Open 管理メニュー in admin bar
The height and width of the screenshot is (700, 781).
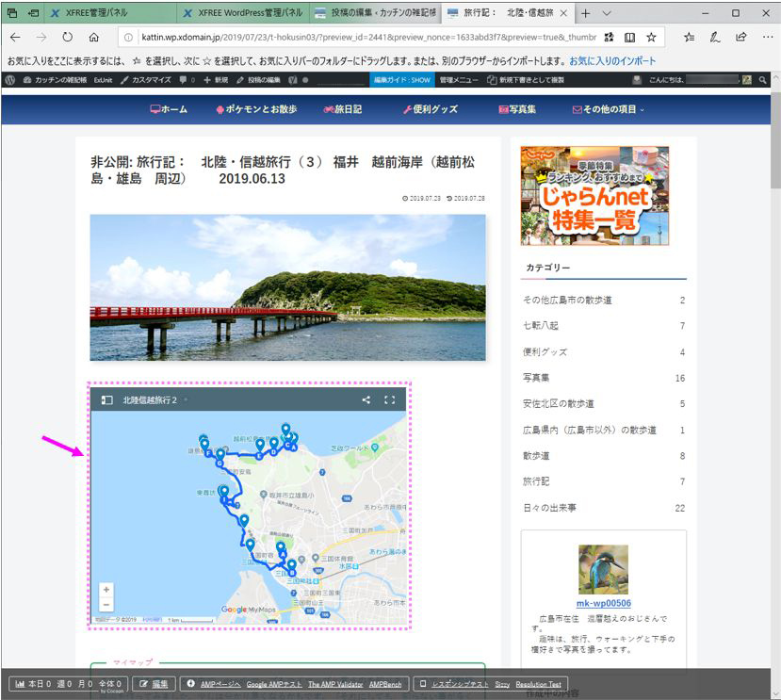coord(459,80)
